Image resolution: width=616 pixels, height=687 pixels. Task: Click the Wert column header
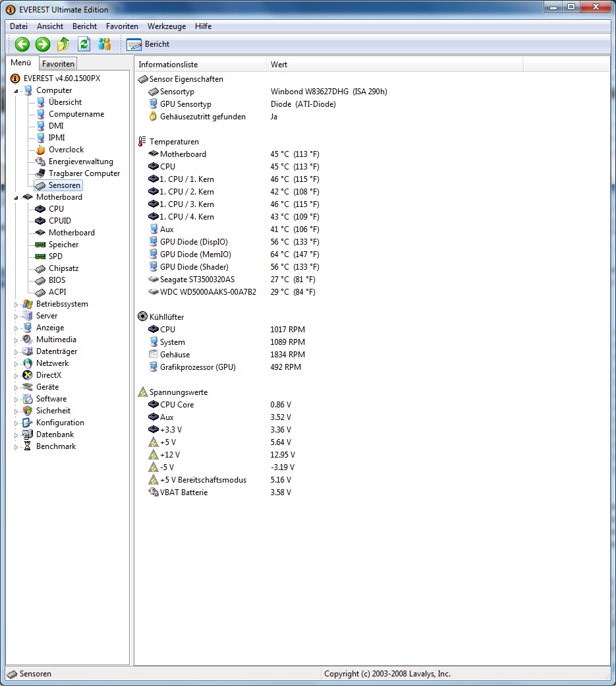tap(395, 65)
